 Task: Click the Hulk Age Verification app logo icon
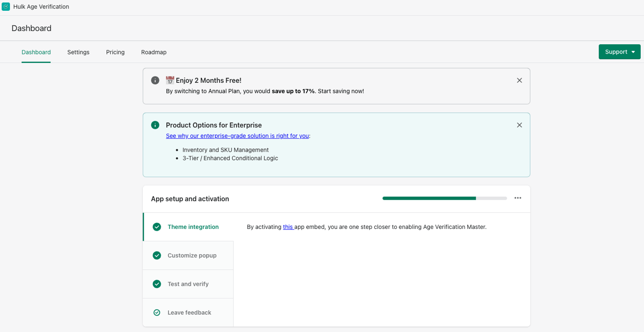point(6,7)
